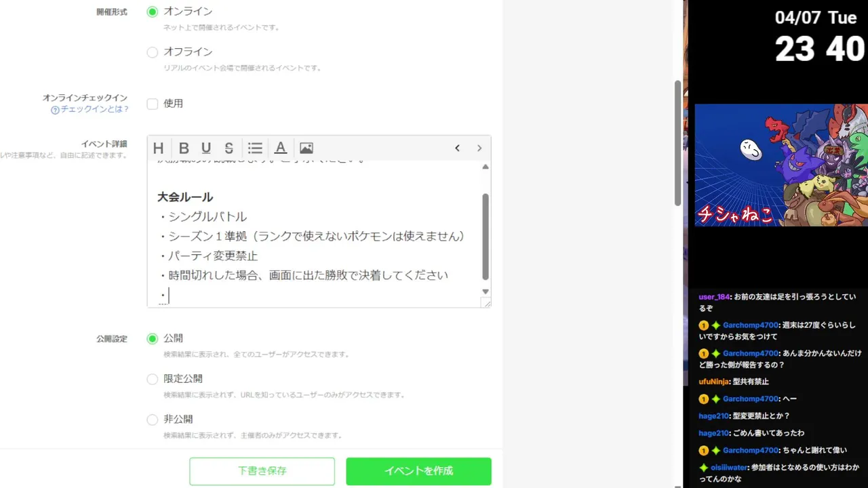Click the 04/07 Tue date display
This screenshot has width=868, height=488.
[816, 18]
